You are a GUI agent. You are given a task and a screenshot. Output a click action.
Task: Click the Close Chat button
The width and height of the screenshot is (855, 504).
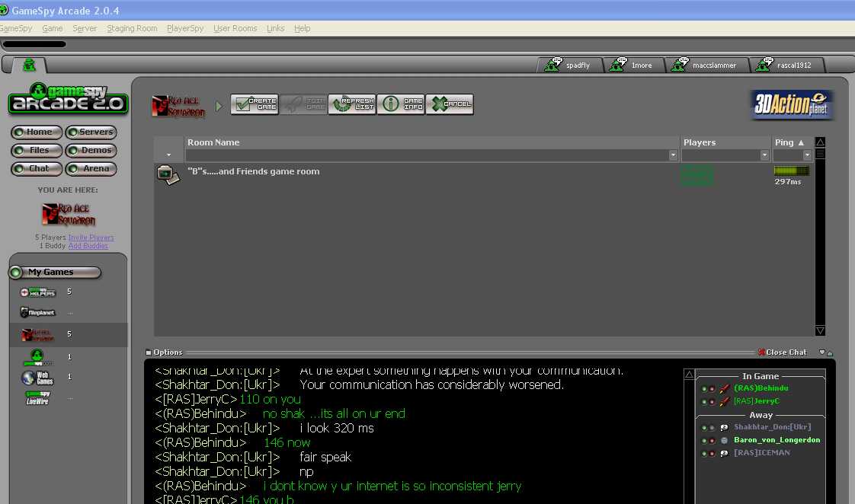[782, 352]
